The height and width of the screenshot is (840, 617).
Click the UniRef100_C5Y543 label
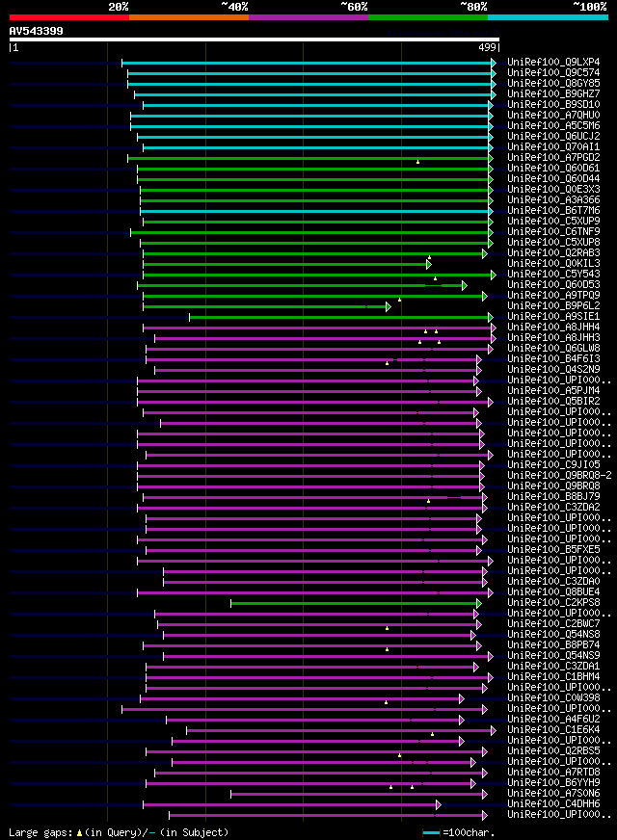pos(553,274)
